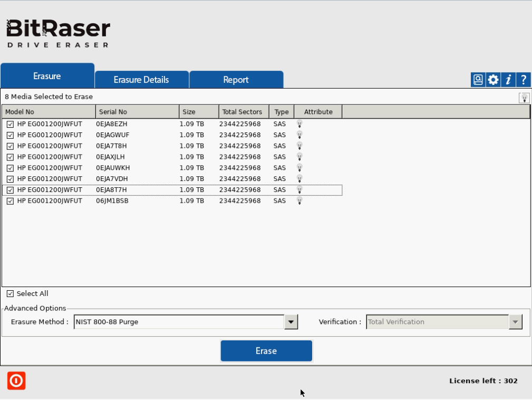Click model name in 0EJAXJLH row

coord(50,157)
